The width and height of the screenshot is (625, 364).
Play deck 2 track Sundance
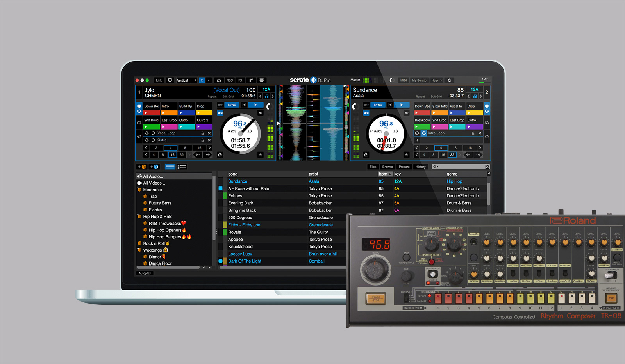[x=402, y=105]
